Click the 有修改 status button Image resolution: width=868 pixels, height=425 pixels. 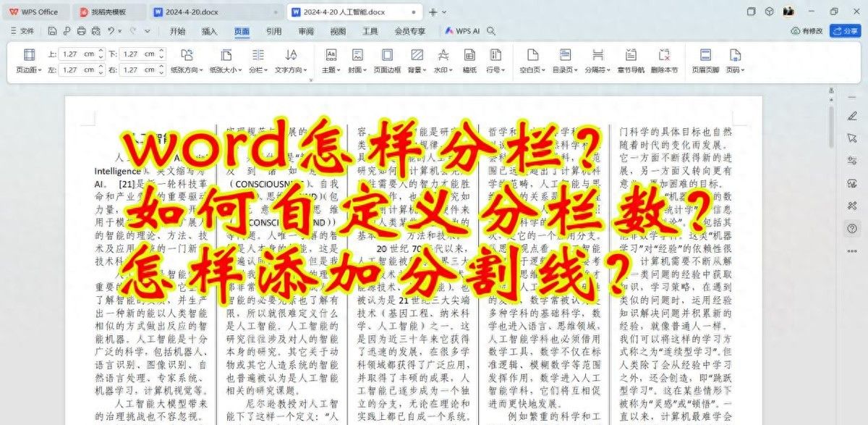(x=807, y=31)
